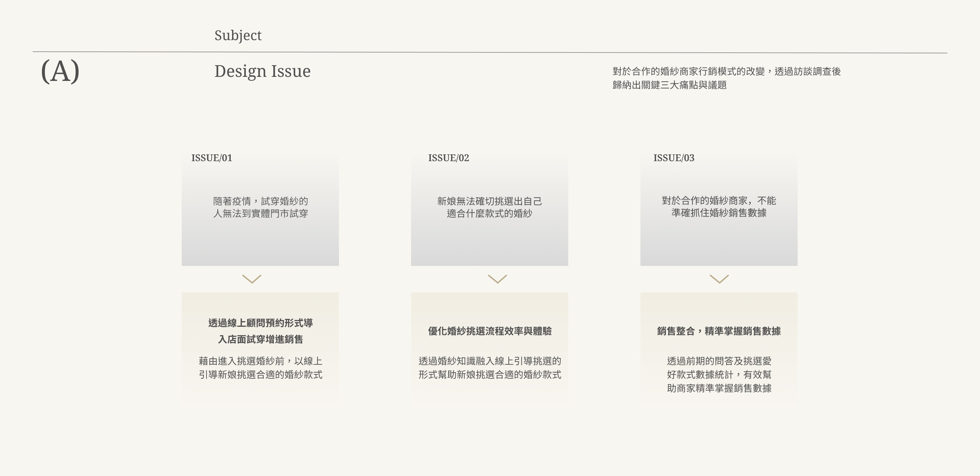Click the ISSUE/03 label

point(673,158)
